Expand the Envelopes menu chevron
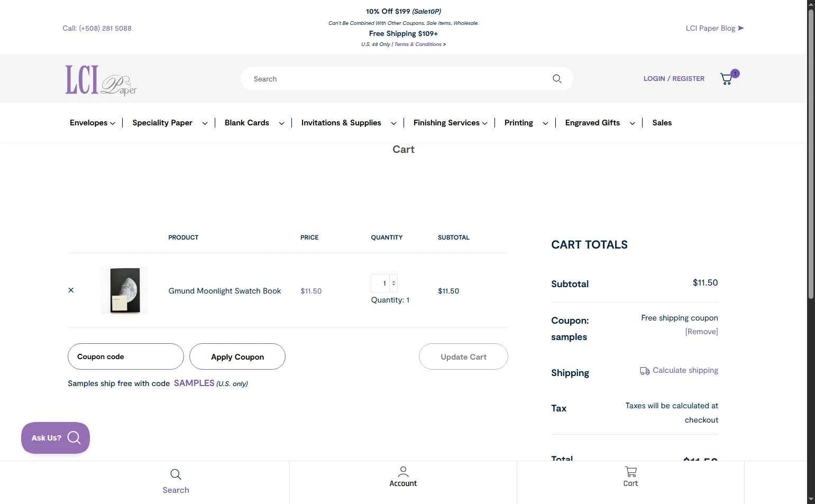The width and height of the screenshot is (815, 504). [x=112, y=123]
